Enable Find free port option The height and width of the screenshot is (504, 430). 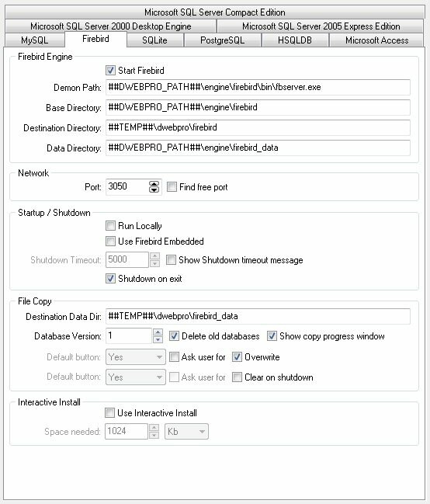click(172, 186)
